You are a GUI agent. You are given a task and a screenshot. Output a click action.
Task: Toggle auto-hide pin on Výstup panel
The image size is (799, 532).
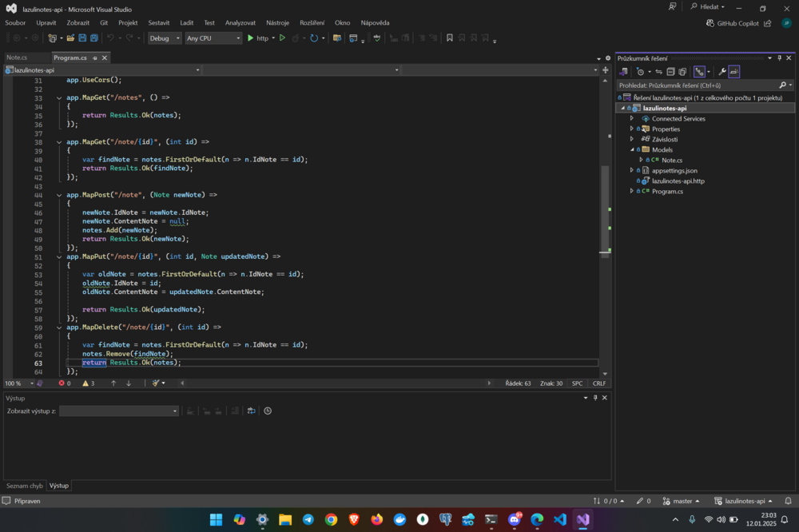(x=595, y=398)
